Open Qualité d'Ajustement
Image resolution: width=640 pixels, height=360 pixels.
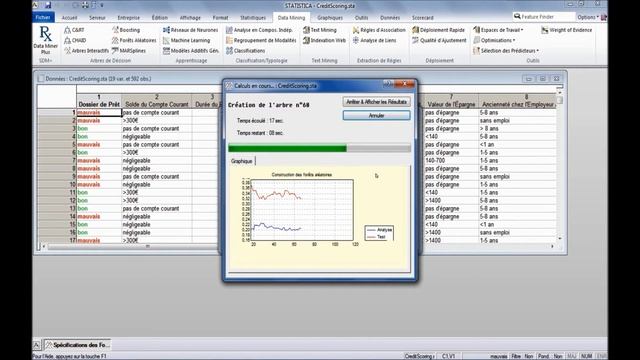click(439, 40)
